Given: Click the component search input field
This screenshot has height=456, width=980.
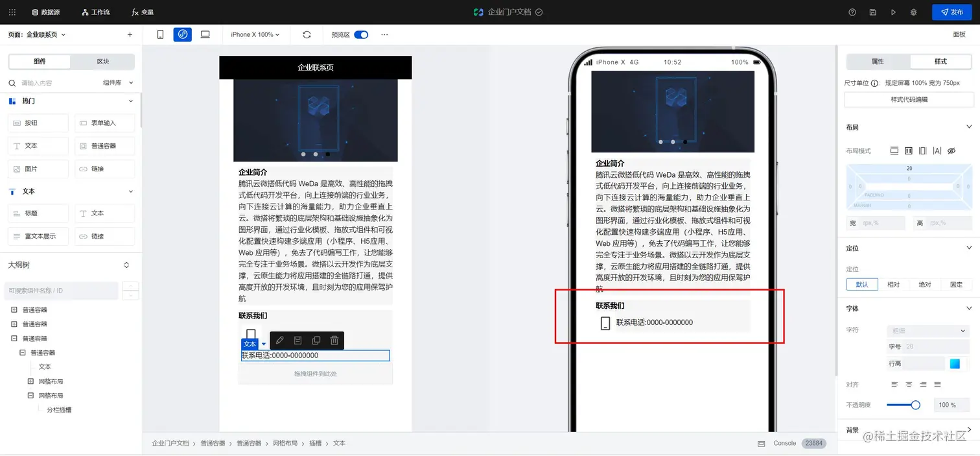Looking at the screenshot, I should point(52,83).
